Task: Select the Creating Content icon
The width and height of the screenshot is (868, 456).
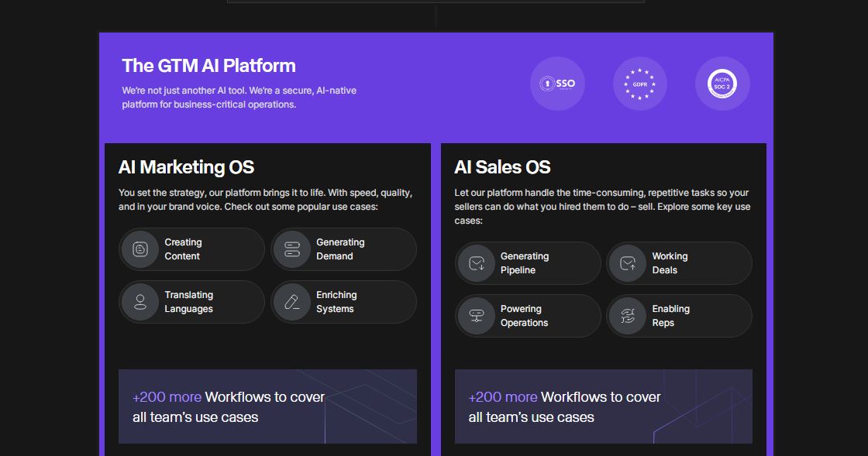Action: pos(139,249)
